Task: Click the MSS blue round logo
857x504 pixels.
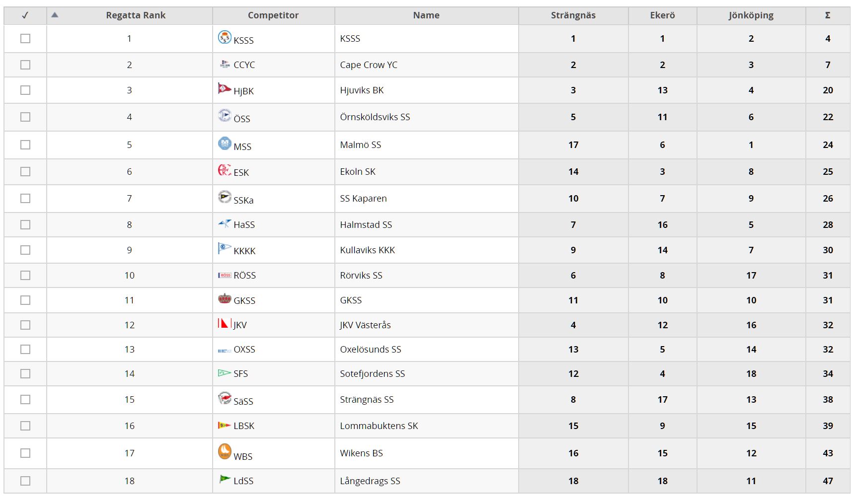Action: pyautogui.click(x=225, y=144)
